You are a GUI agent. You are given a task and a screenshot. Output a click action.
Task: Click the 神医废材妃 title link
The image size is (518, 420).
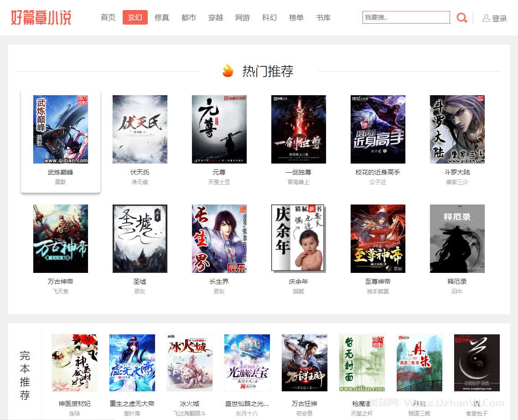(75, 404)
